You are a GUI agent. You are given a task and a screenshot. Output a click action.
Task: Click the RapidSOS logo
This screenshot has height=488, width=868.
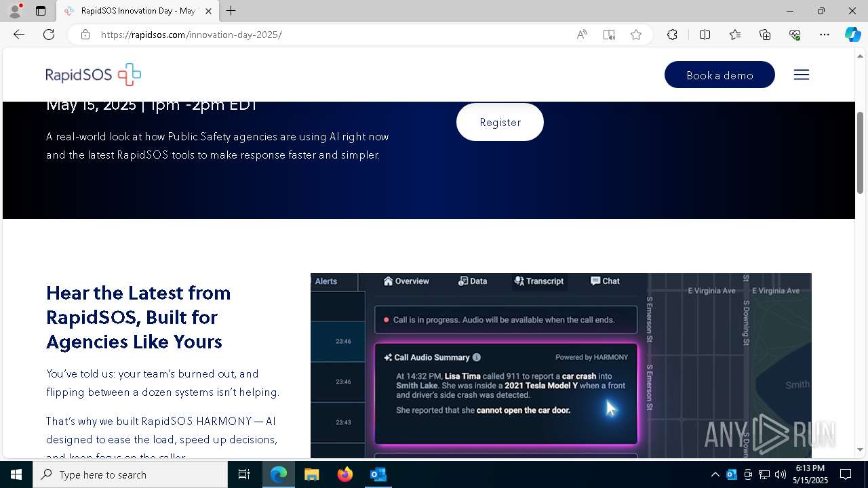(x=94, y=75)
